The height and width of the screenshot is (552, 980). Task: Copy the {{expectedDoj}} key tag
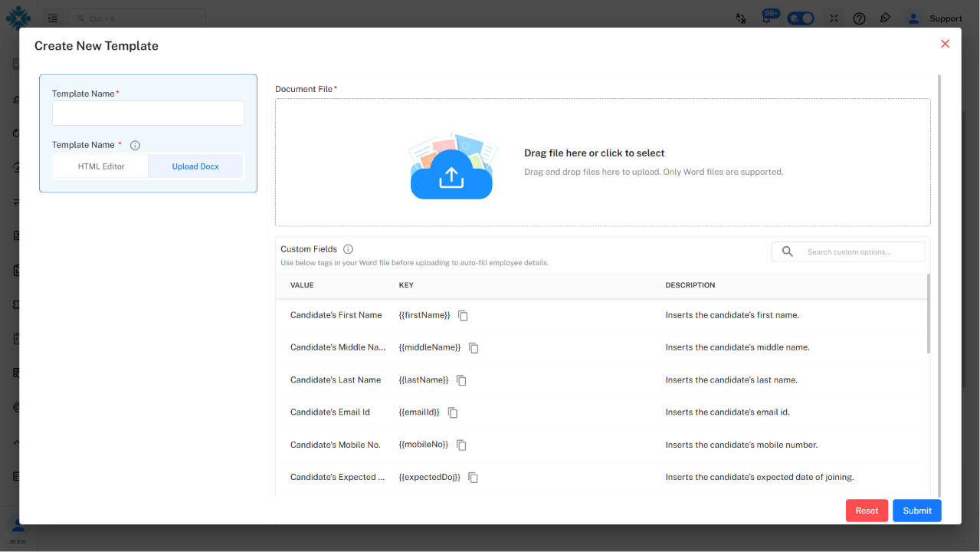473,478
